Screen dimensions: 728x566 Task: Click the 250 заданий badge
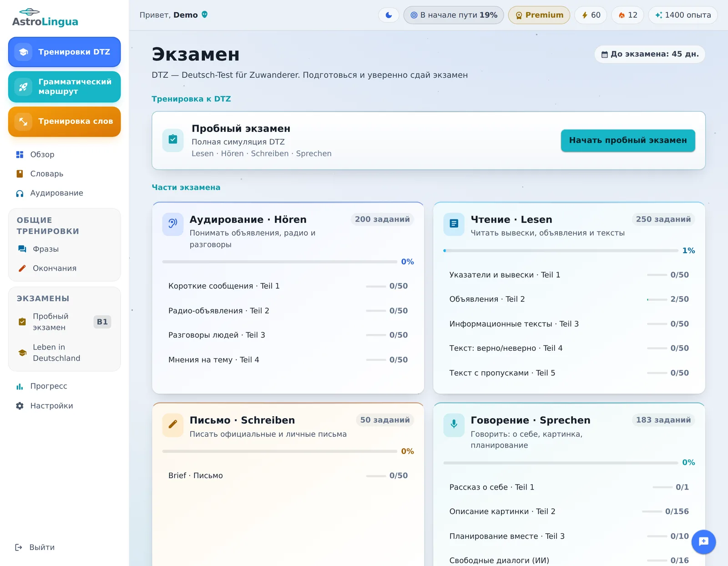663,219
